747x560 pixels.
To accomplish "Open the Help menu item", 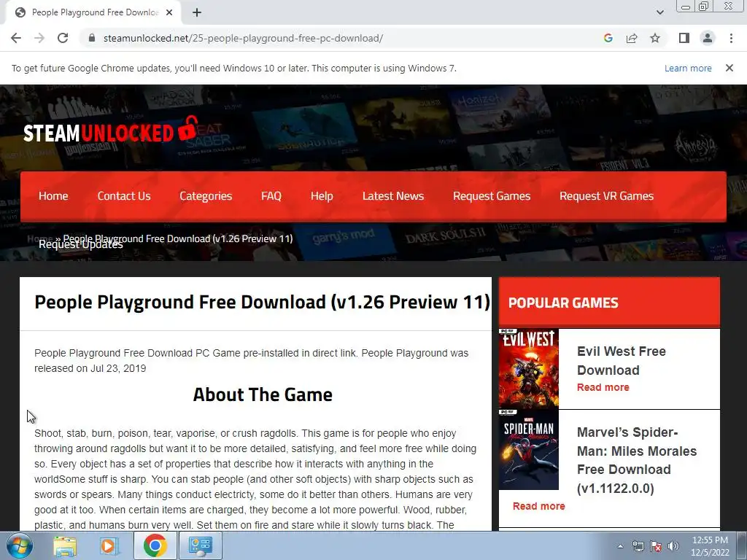I will pos(322,196).
